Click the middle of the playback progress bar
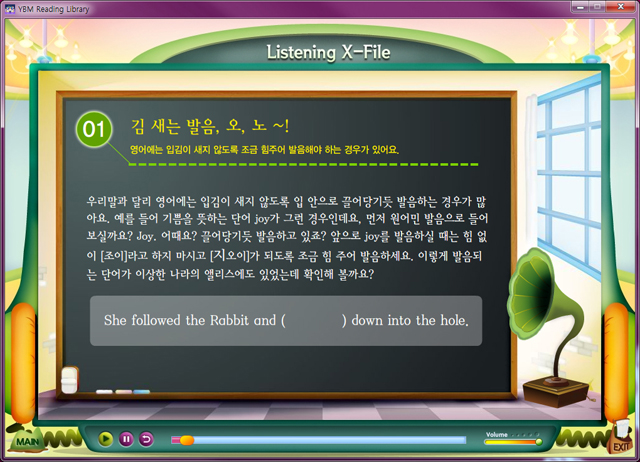The width and height of the screenshot is (640, 462). coord(320,440)
